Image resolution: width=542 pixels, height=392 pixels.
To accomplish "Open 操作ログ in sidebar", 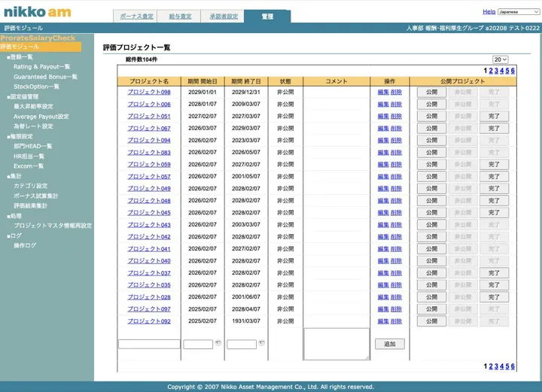I will coord(25,245).
